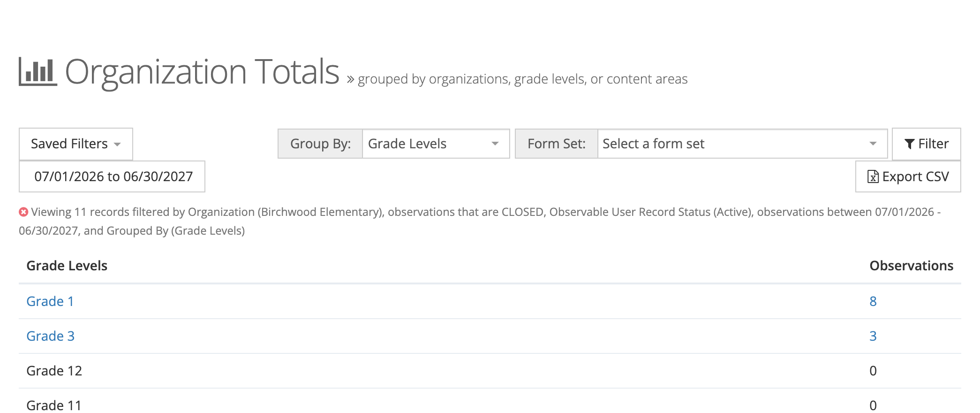This screenshot has height=413, width=980.
Task: Select the Grade 11 row label
Action: coord(54,405)
